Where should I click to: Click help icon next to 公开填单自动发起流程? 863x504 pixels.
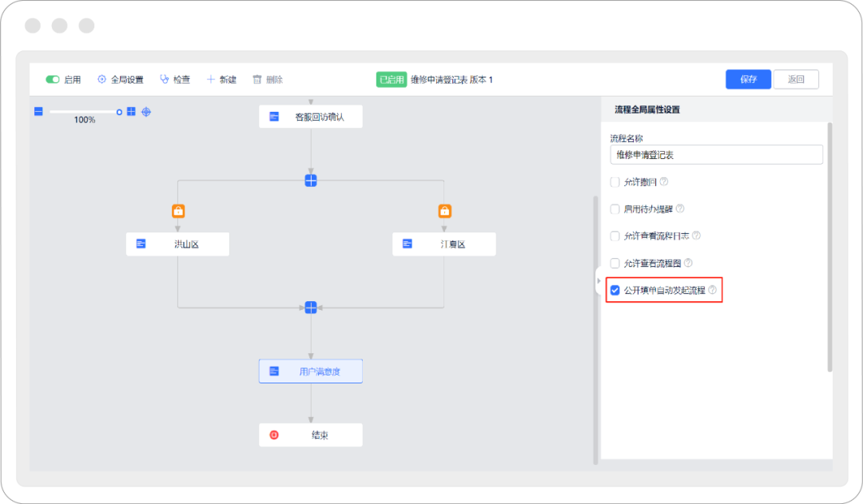(712, 290)
